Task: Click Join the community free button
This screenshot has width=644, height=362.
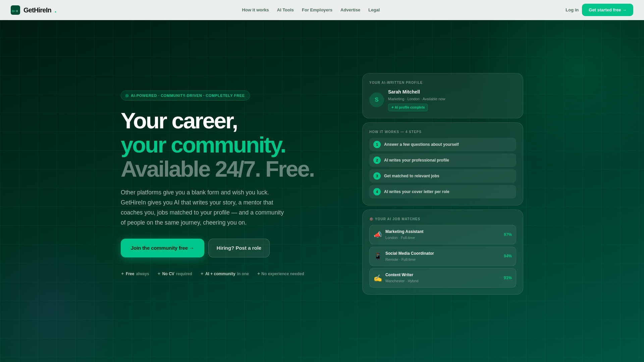Action: click(162, 248)
